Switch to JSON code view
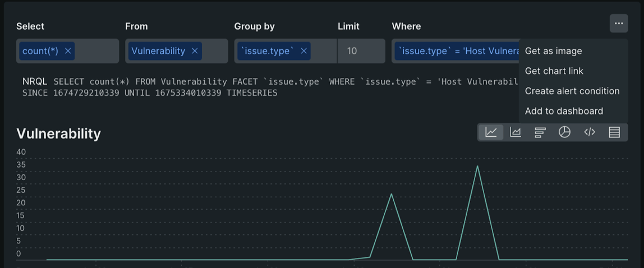Screen dimensions: 644x268 point(590,132)
